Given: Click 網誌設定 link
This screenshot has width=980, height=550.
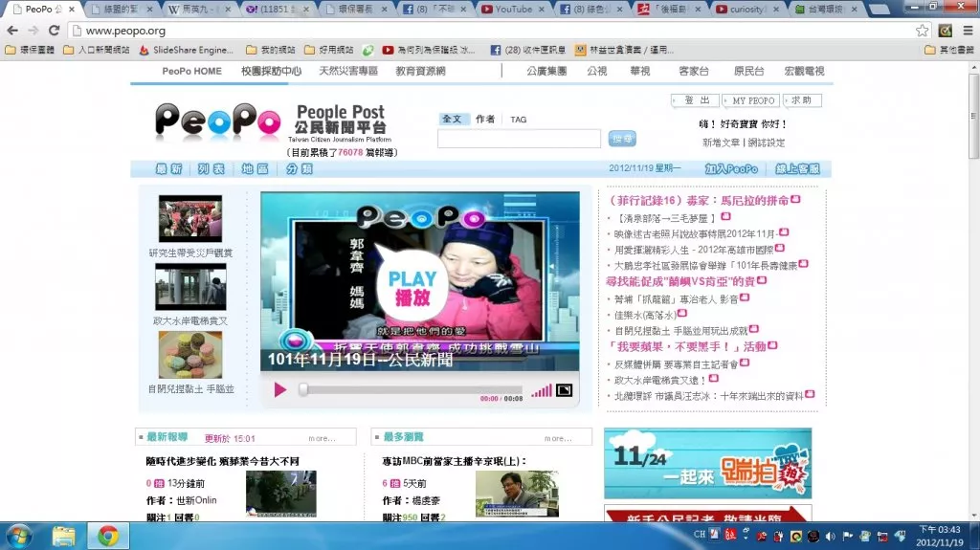Looking at the screenshot, I should point(767,143).
